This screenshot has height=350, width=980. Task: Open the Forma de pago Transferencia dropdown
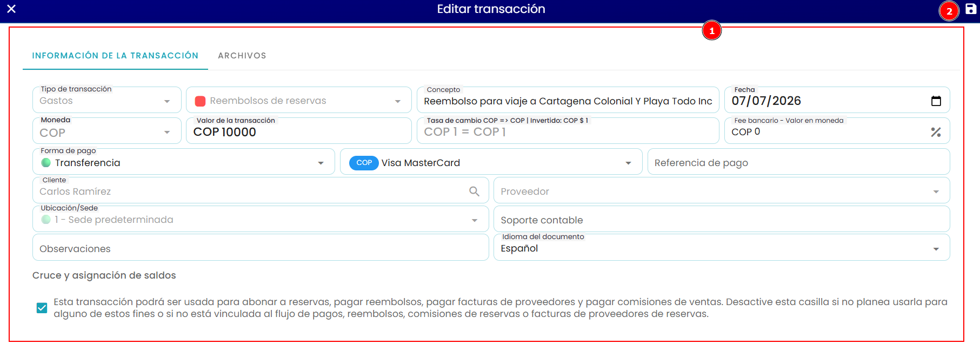(184, 162)
